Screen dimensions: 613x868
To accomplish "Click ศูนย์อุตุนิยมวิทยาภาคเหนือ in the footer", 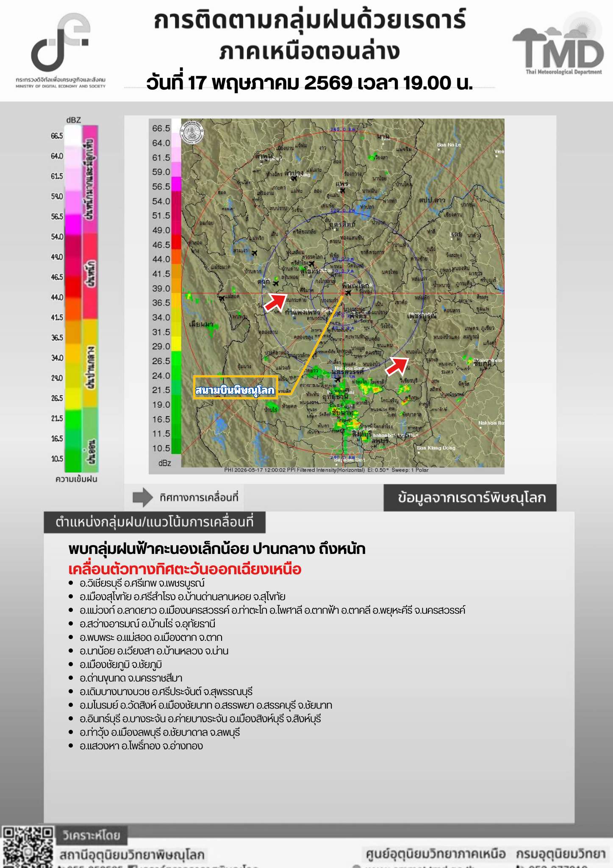I will (x=436, y=854).
